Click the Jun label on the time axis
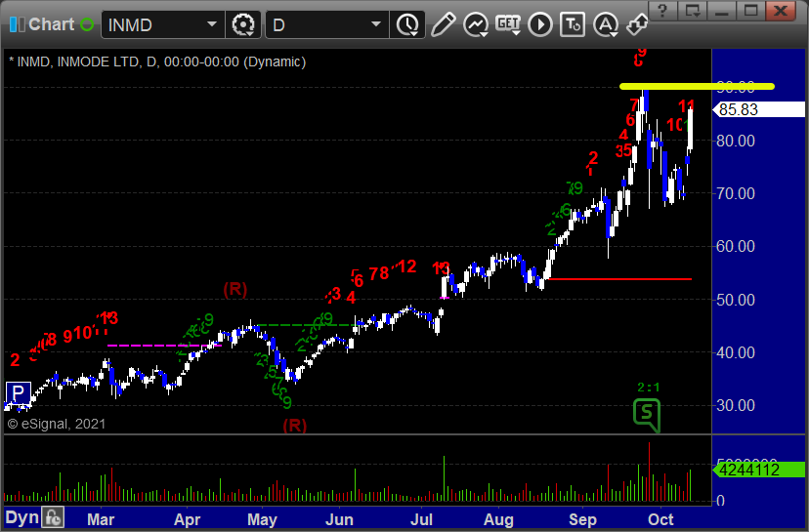The width and height of the screenshot is (809, 532). [x=339, y=519]
